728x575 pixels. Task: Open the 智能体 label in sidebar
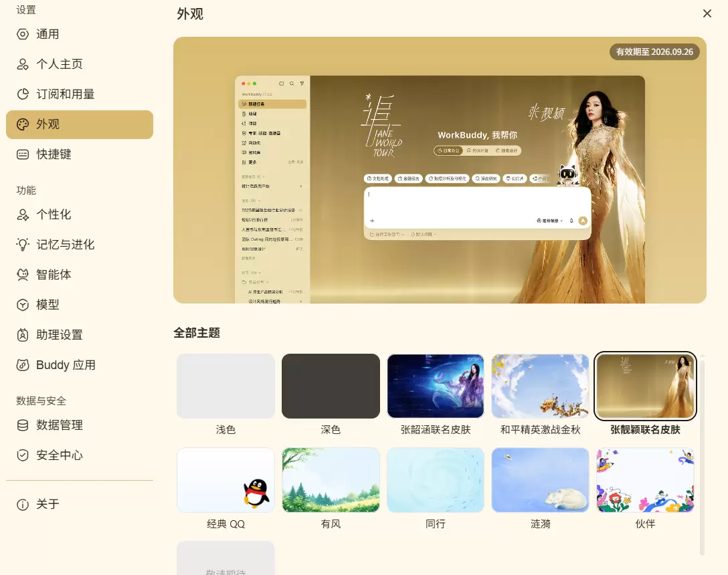[x=54, y=275]
